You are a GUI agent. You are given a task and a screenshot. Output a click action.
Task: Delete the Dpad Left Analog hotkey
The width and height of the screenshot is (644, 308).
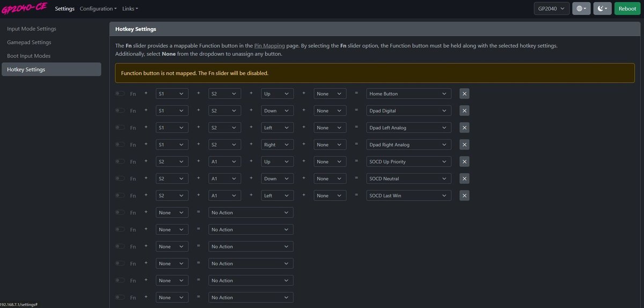(465, 128)
